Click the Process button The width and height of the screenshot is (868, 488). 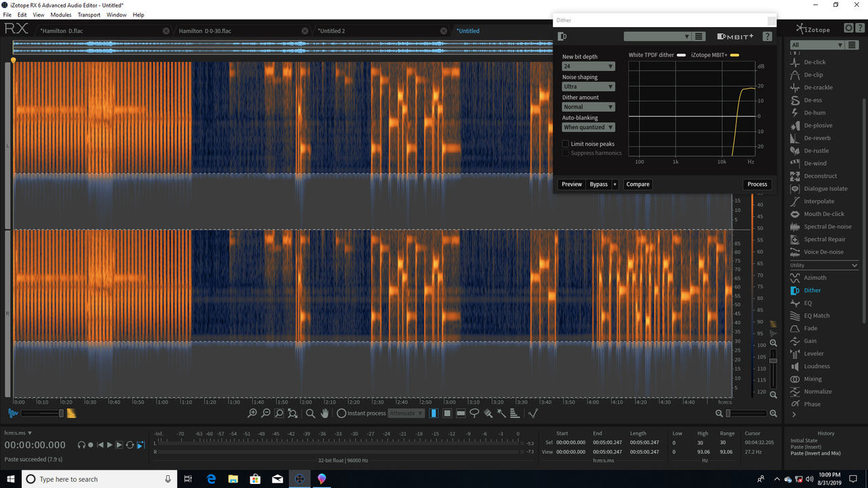click(757, 184)
